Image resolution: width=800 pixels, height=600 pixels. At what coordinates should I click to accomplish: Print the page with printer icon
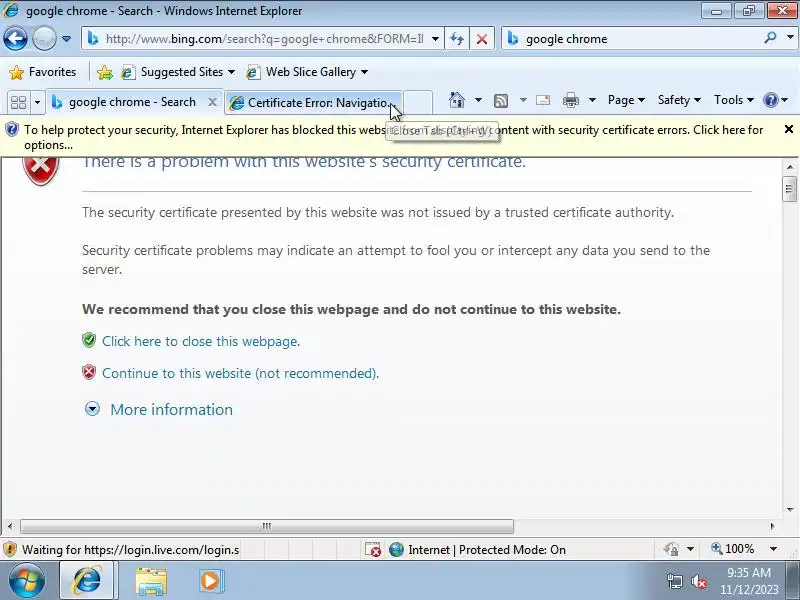[x=571, y=100]
